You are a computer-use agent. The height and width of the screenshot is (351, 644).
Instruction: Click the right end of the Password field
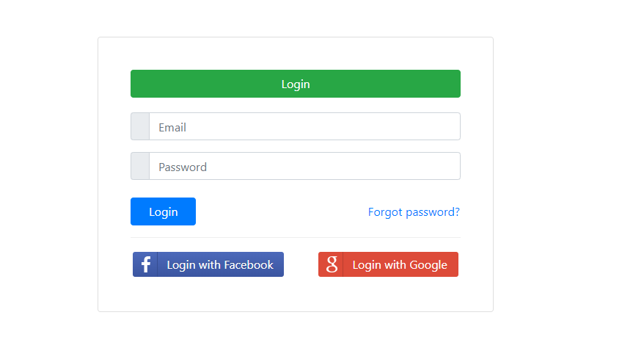pos(447,166)
